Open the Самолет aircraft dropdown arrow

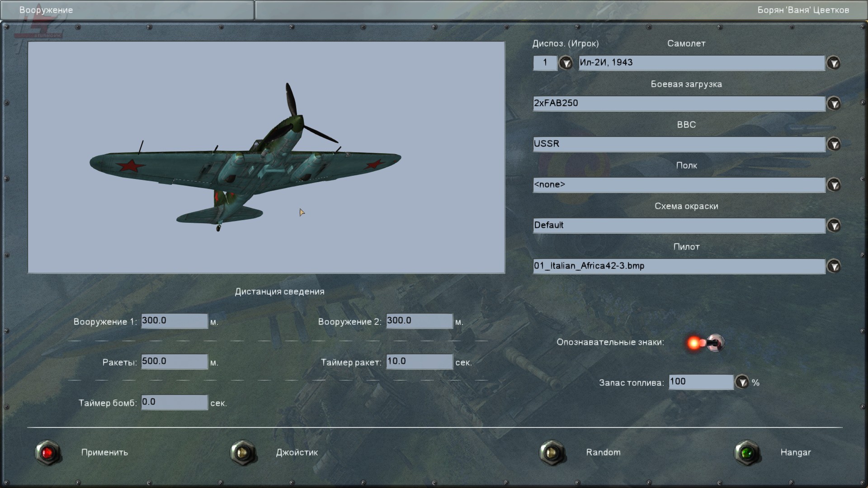[x=833, y=63]
